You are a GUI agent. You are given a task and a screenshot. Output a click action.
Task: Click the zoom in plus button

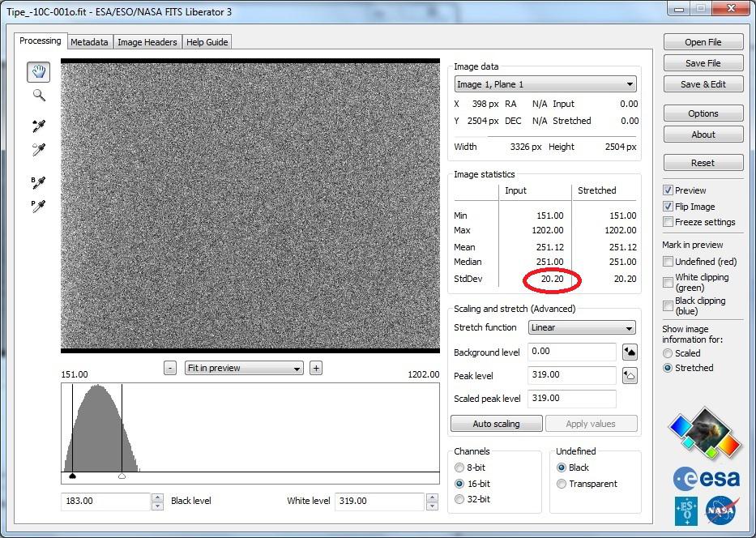click(x=316, y=369)
